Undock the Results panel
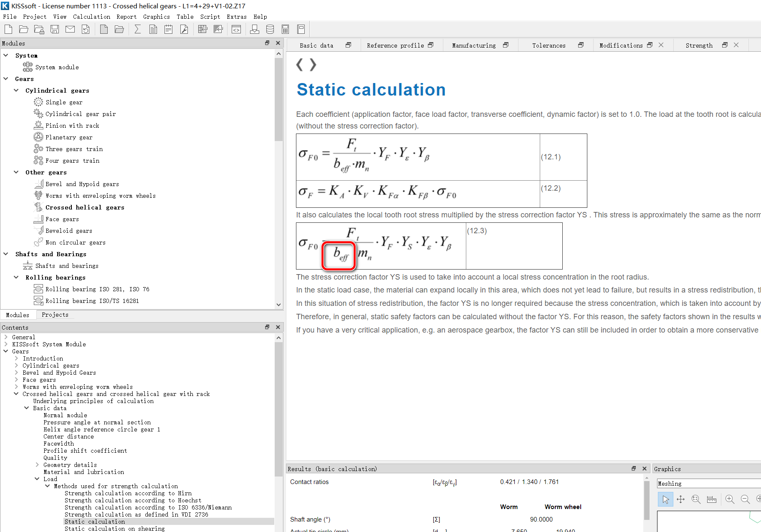The image size is (761, 532). [x=634, y=469]
